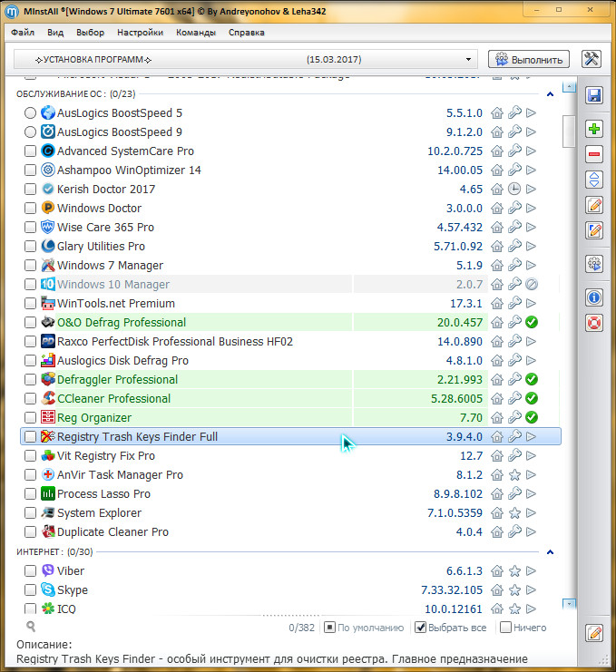
Task: Open the Команды menu
Action: (196, 33)
